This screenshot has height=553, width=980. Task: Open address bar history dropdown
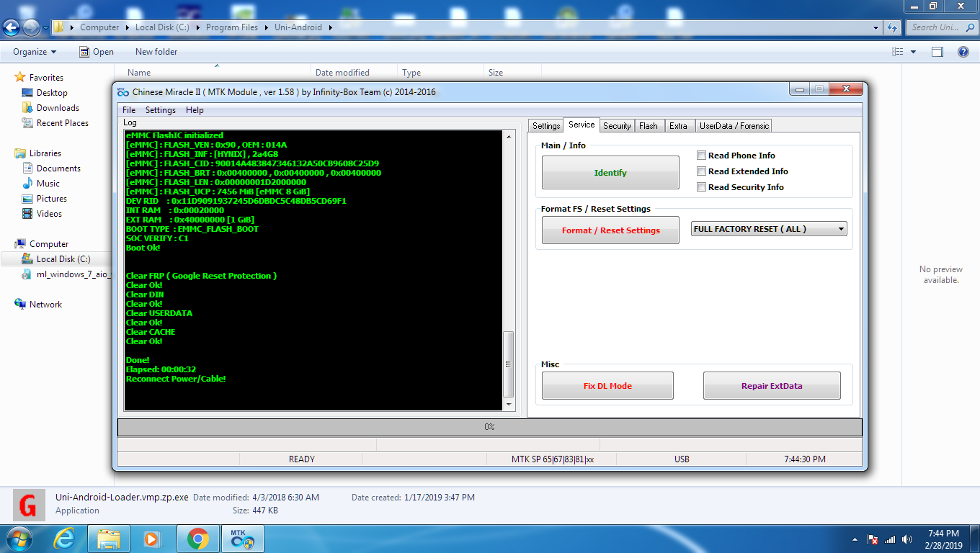(x=876, y=27)
